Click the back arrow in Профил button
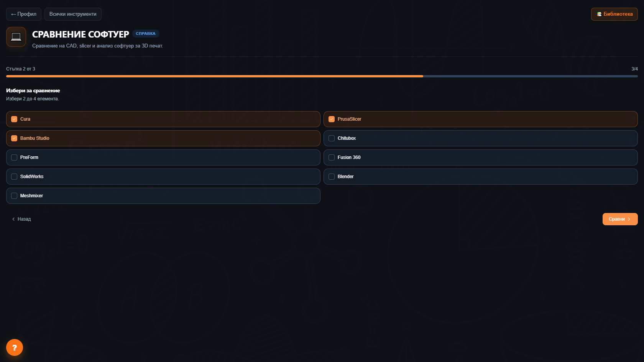644x362 pixels. [13, 14]
